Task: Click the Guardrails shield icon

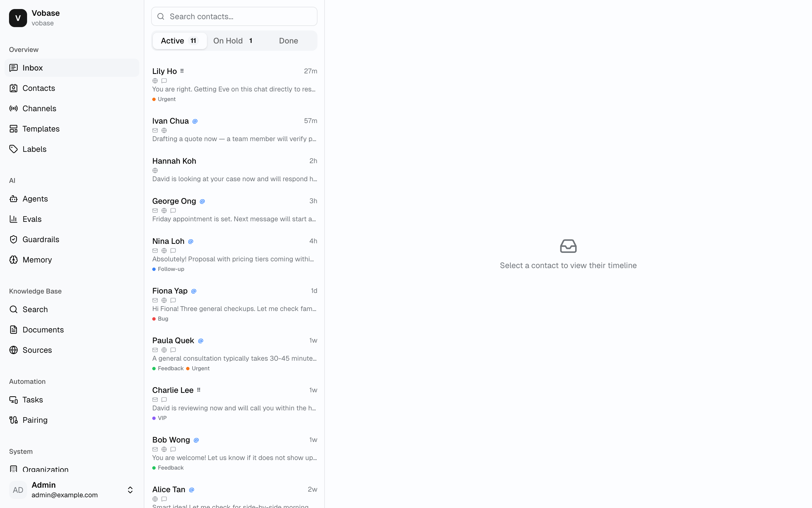Action: click(x=14, y=240)
